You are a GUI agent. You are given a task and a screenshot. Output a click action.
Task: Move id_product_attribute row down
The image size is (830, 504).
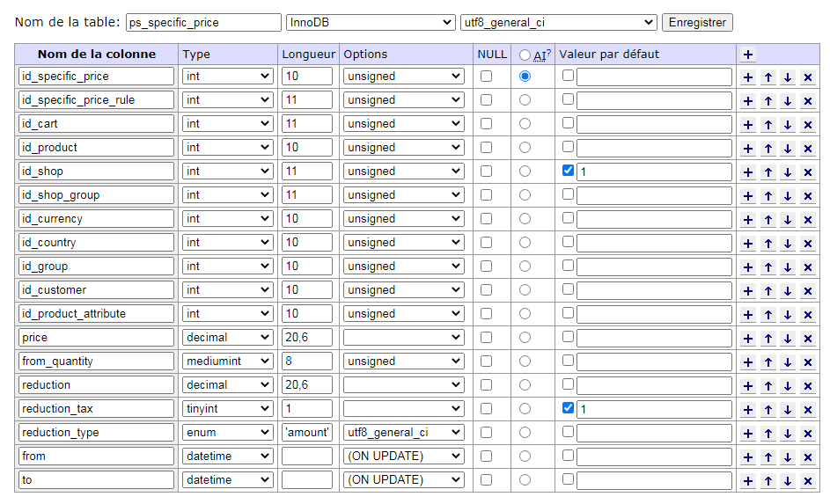pos(788,315)
